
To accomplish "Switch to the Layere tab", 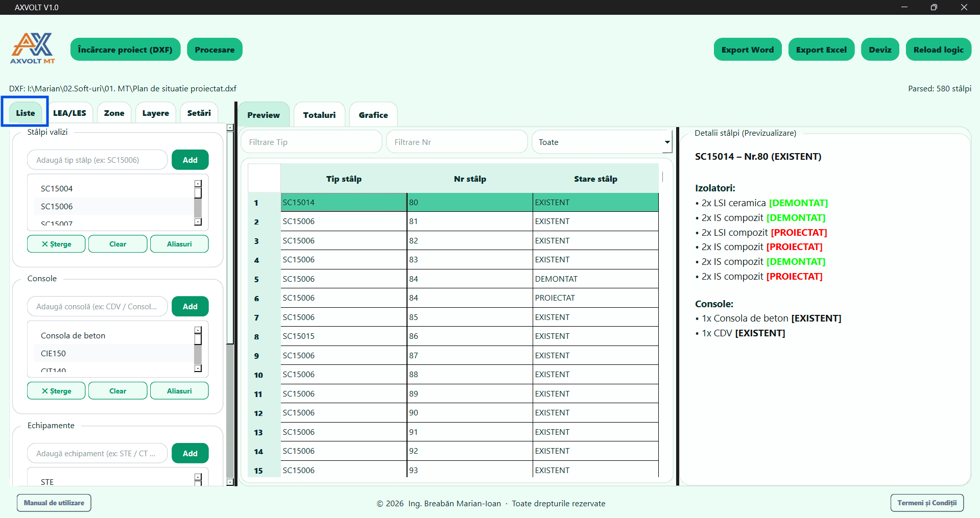I will 156,113.
